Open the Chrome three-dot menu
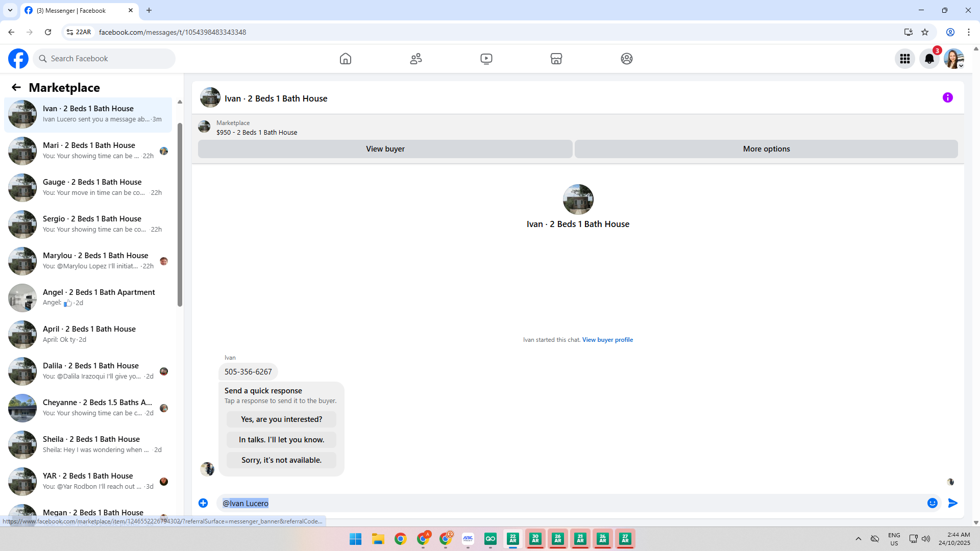Viewport: 980px width, 551px height. coord(969,32)
